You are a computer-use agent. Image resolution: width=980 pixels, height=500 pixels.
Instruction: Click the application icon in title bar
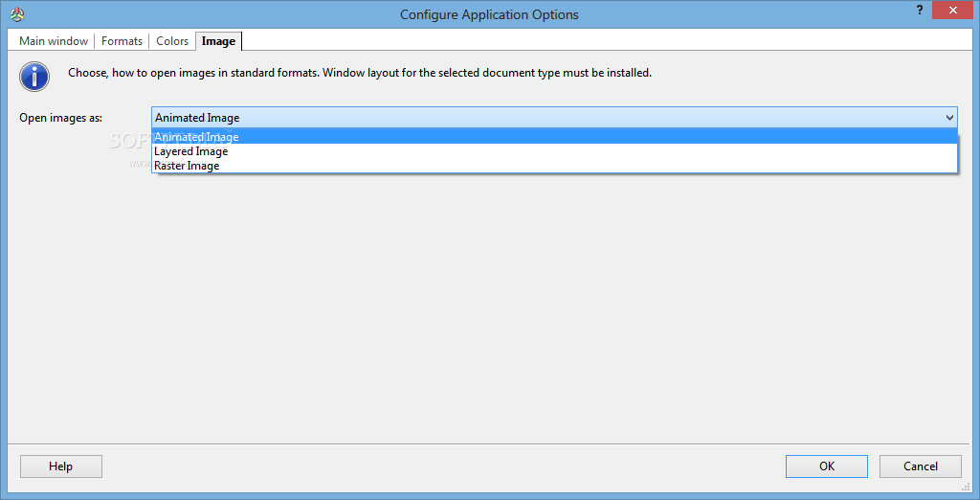(17, 13)
